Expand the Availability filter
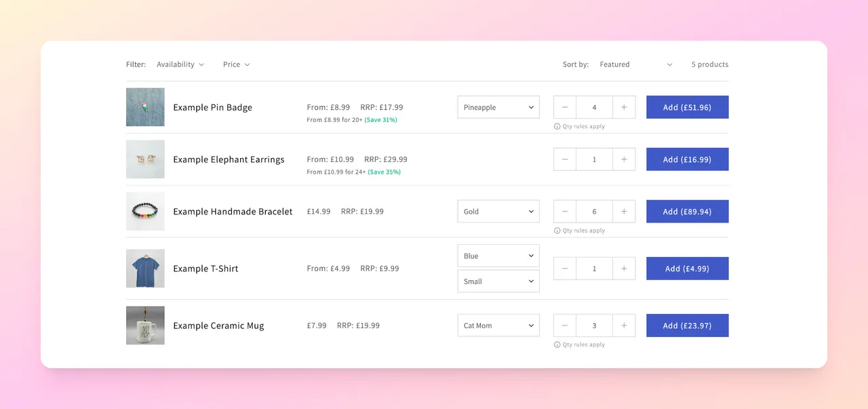The image size is (868, 409). [x=180, y=64]
